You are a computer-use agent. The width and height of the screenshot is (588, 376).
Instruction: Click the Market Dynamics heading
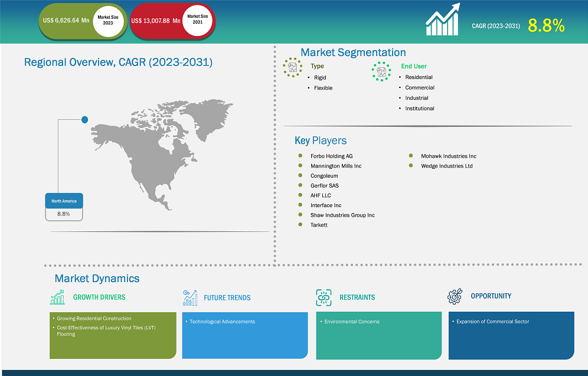(97, 279)
